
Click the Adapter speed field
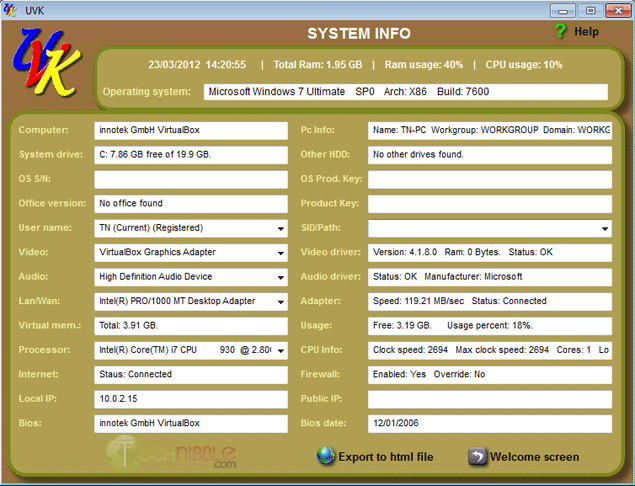(x=490, y=302)
